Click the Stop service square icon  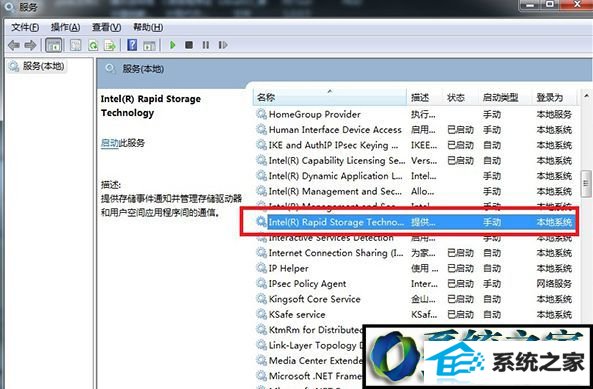[x=189, y=45]
